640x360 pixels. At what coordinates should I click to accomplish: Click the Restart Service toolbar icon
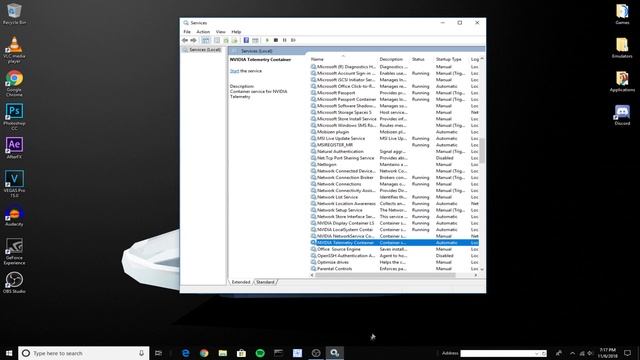(x=293, y=40)
